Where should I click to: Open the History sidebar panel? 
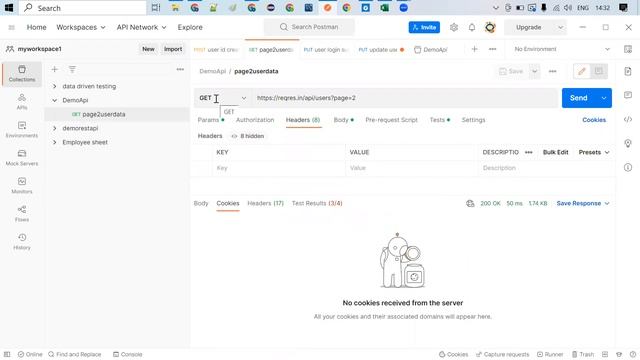point(22,242)
